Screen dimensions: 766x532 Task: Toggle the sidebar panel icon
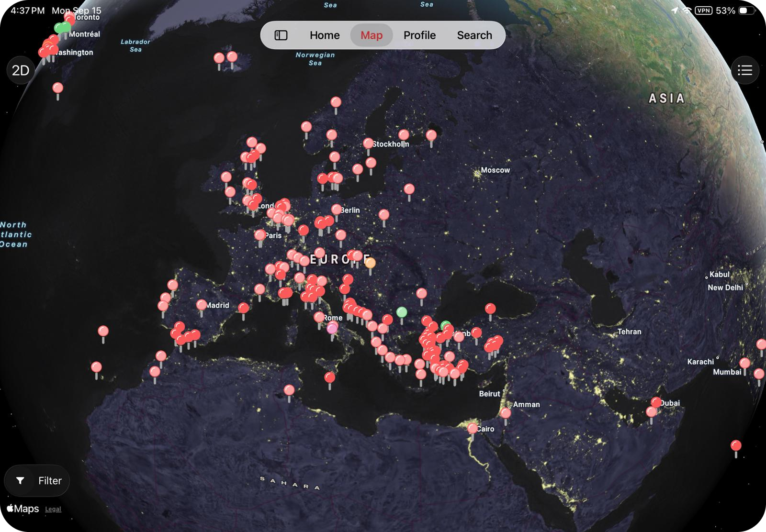pyautogui.click(x=281, y=35)
